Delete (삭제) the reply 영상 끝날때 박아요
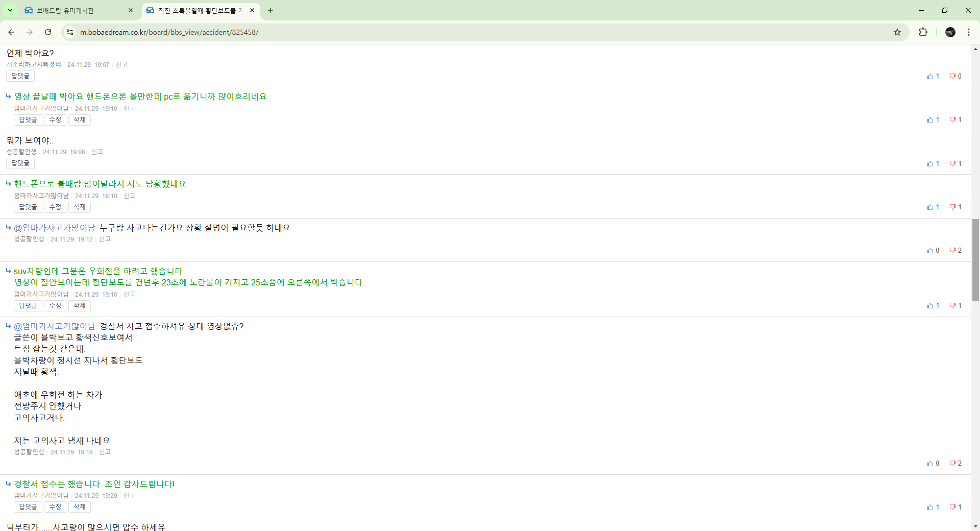Screen dimensions: 980x531 tap(80, 120)
